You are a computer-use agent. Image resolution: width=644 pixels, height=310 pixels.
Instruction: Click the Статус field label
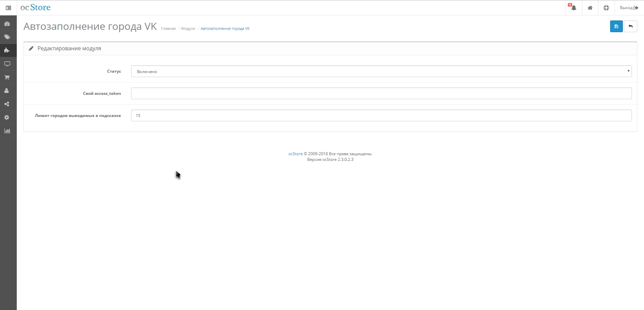[114, 71]
